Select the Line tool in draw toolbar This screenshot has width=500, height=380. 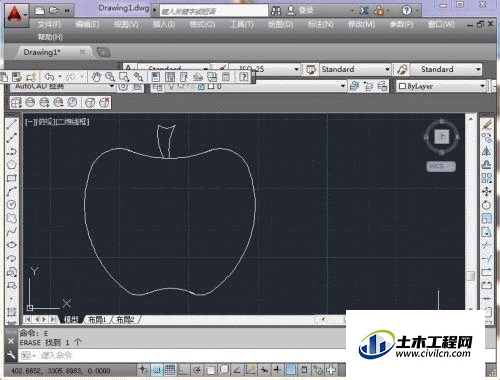point(11,124)
